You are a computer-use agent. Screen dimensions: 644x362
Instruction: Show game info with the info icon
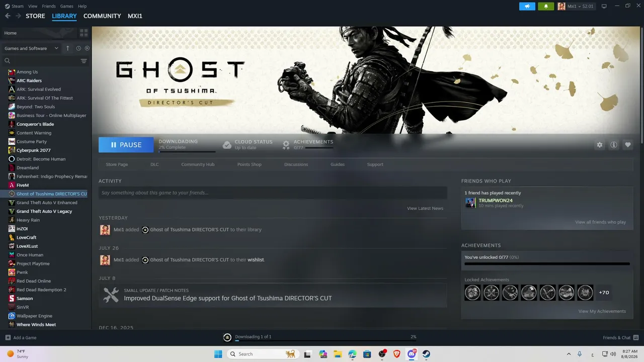click(x=614, y=145)
